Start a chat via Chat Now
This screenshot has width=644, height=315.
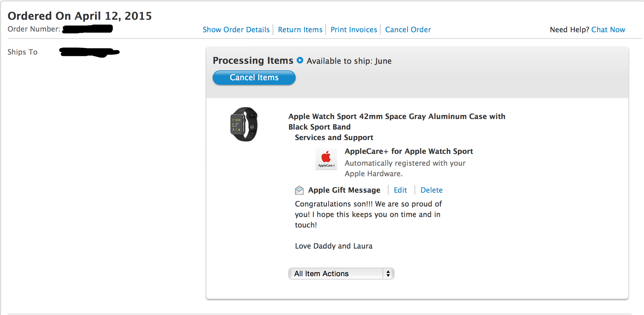pos(608,30)
